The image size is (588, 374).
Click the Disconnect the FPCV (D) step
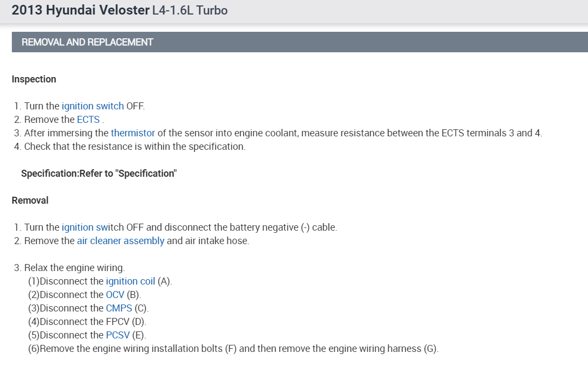click(x=87, y=322)
